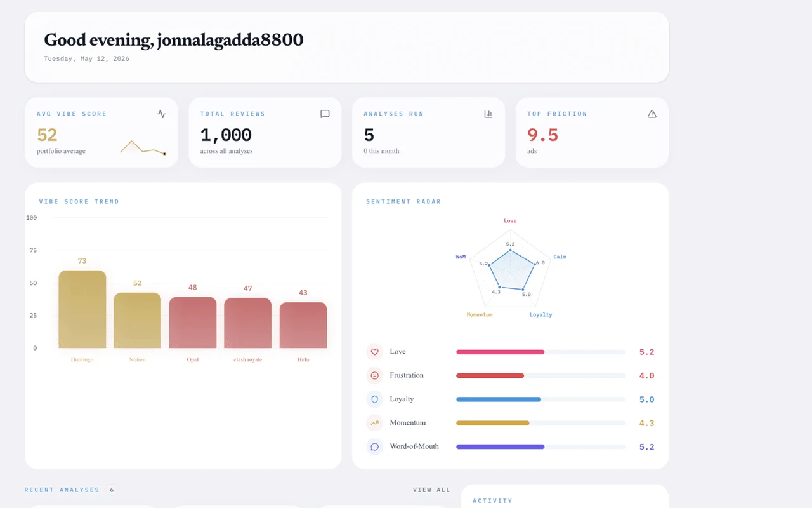
Task: Select the clash royale bar in the chart
Action: pyautogui.click(x=248, y=323)
